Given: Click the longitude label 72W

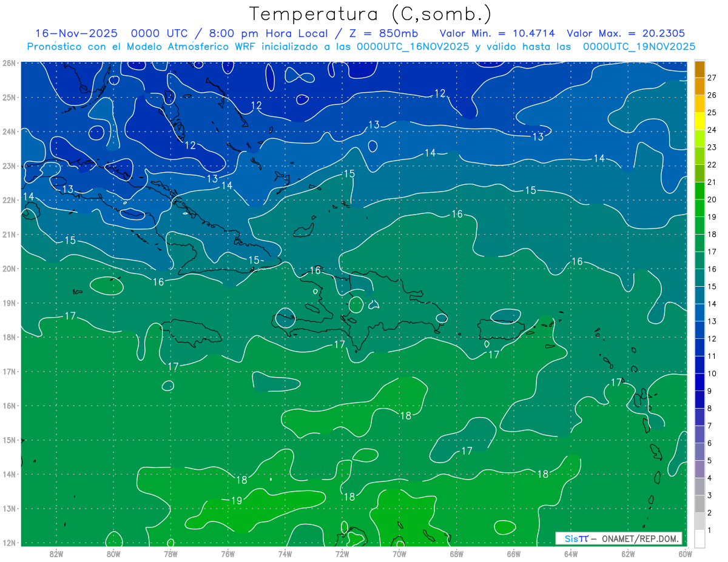Looking at the screenshot, I should pyautogui.click(x=342, y=553).
